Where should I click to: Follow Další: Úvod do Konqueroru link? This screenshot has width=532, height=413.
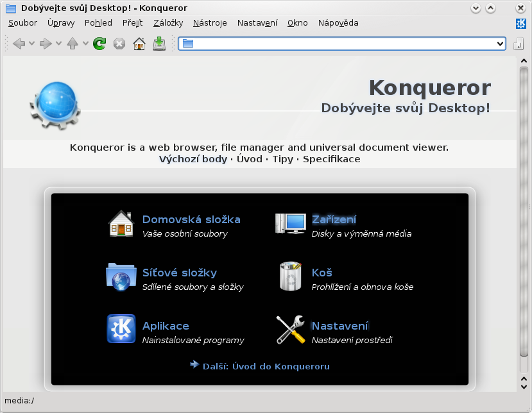[x=266, y=367]
